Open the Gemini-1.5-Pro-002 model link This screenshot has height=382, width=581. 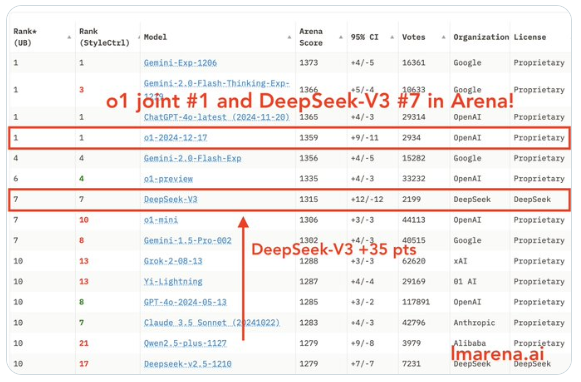pos(187,240)
